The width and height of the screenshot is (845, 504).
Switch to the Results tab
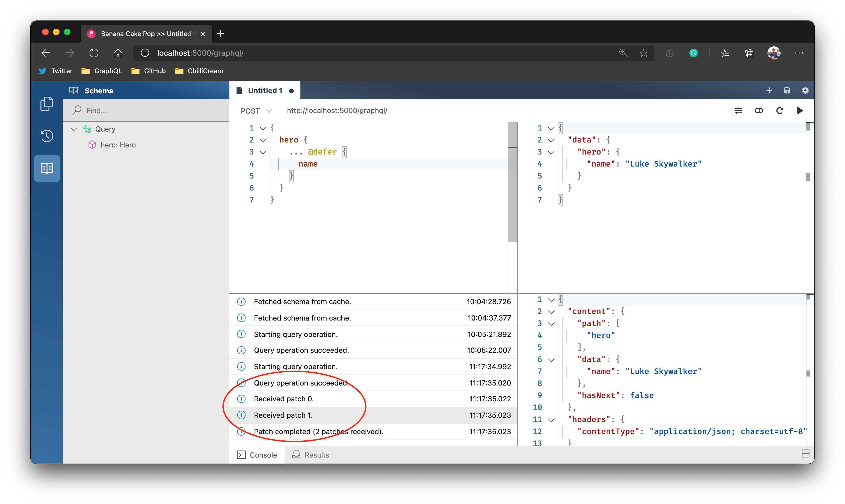click(x=311, y=455)
